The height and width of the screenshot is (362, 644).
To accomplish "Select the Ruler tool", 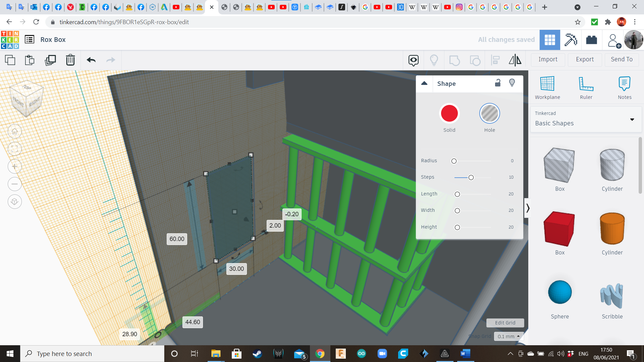I will 586,88.
